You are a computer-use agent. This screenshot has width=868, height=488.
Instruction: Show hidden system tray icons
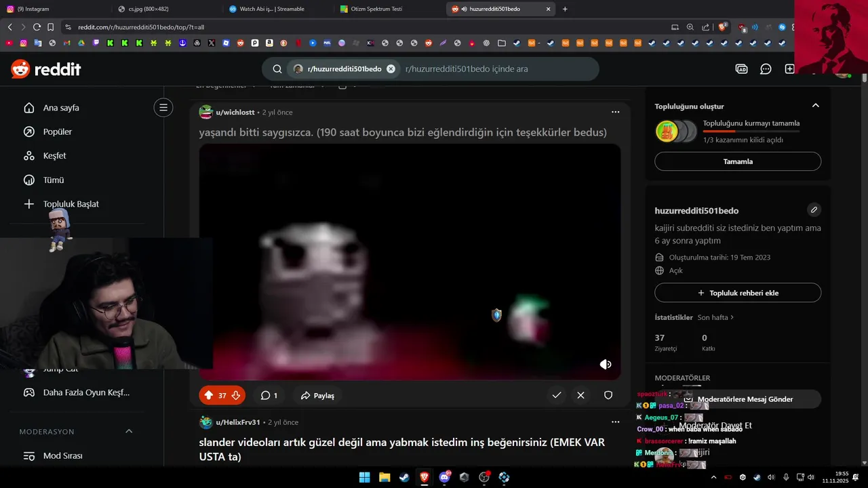[713, 477]
